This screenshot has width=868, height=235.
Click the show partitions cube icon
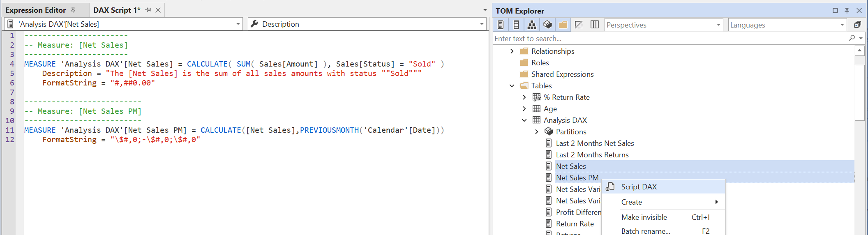[547, 25]
